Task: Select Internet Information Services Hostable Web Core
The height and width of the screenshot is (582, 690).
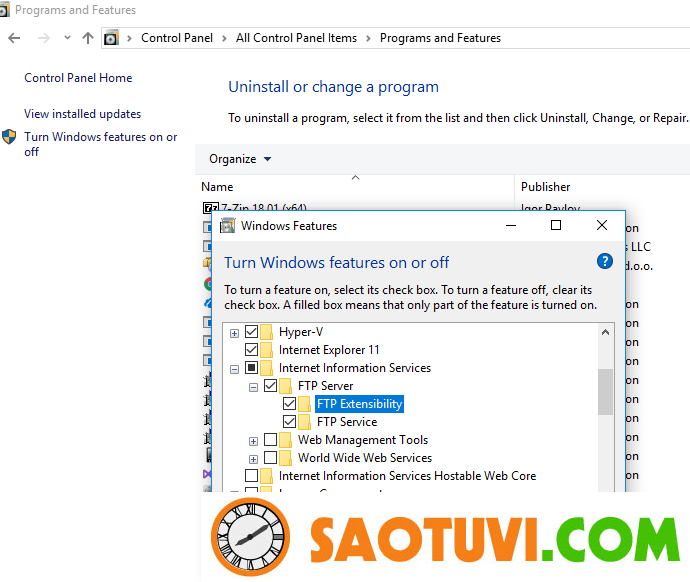Action: coord(407,476)
